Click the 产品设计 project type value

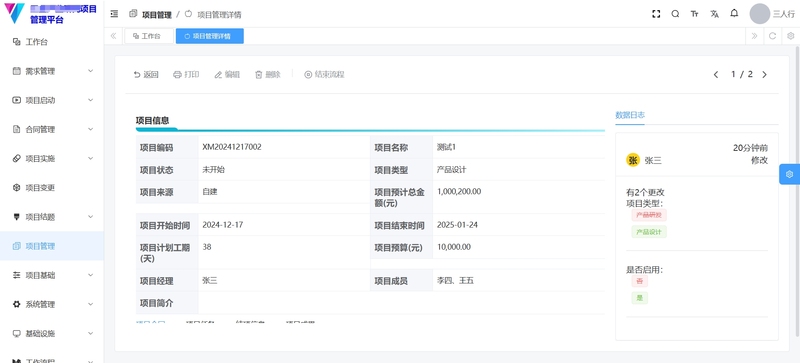coord(452,170)
